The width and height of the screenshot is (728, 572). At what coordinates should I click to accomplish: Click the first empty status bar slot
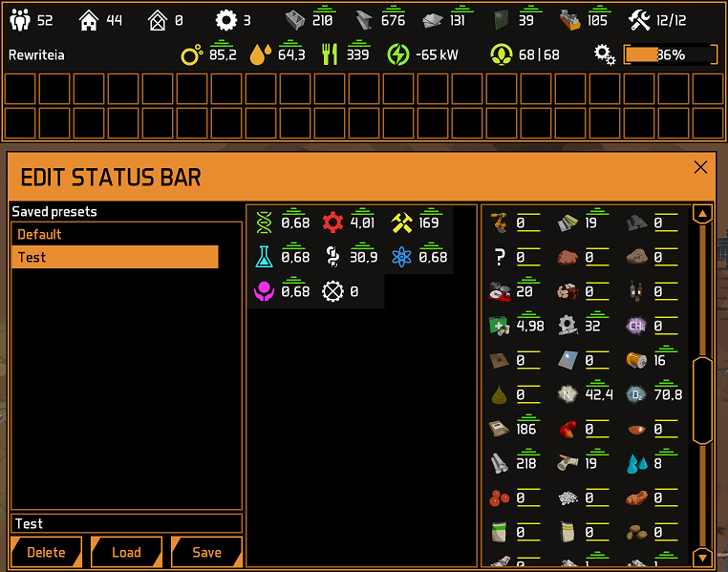[x=20, y=89]
